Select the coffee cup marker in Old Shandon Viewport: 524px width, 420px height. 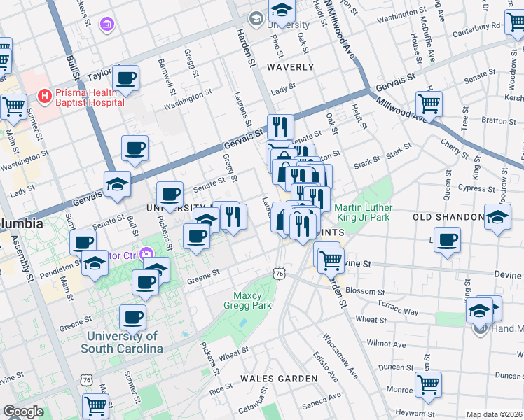click(447, 242)
